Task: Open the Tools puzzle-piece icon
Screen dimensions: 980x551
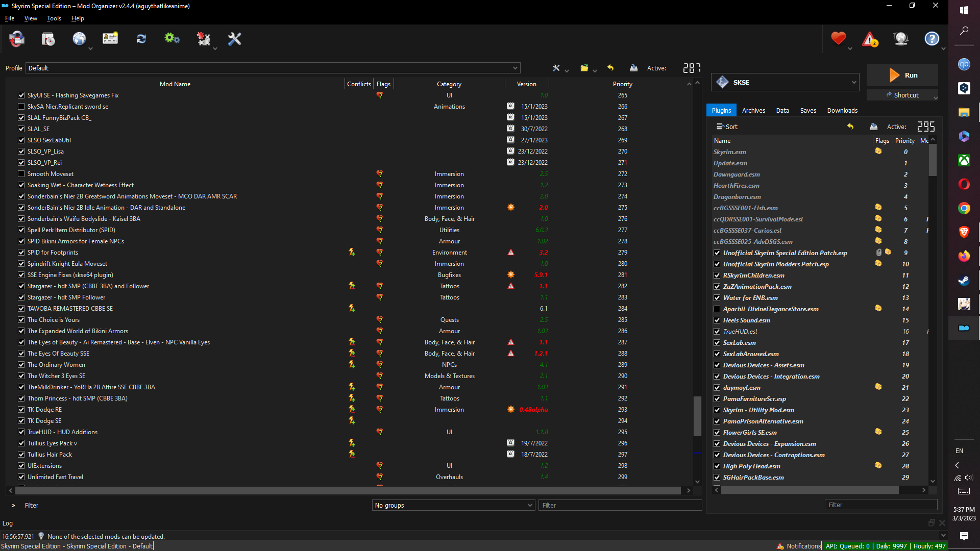Action: click(204, 39)
